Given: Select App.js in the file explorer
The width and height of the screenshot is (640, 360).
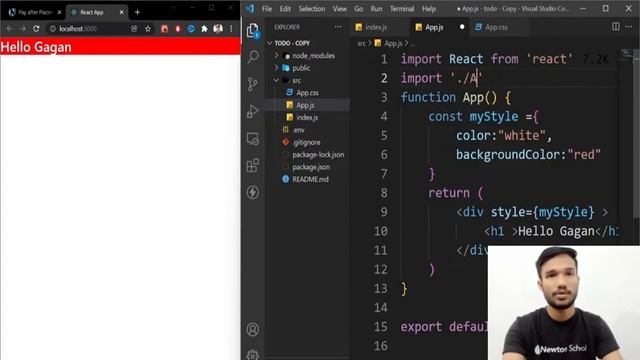Looking at the screenshot, I should [x=307, y=105].
